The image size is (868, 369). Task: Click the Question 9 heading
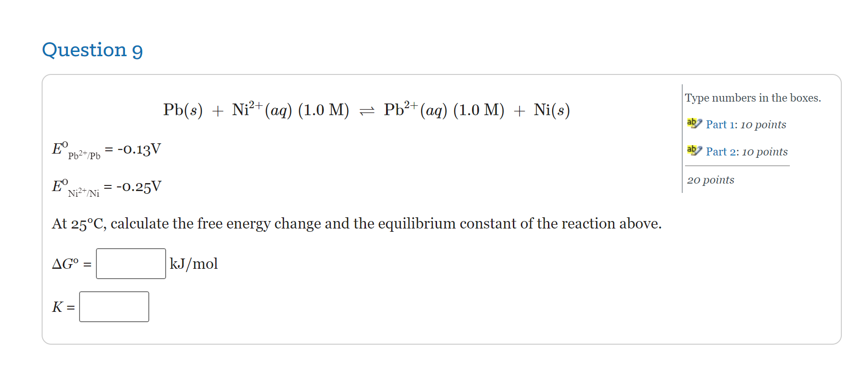tap(92, 50)
